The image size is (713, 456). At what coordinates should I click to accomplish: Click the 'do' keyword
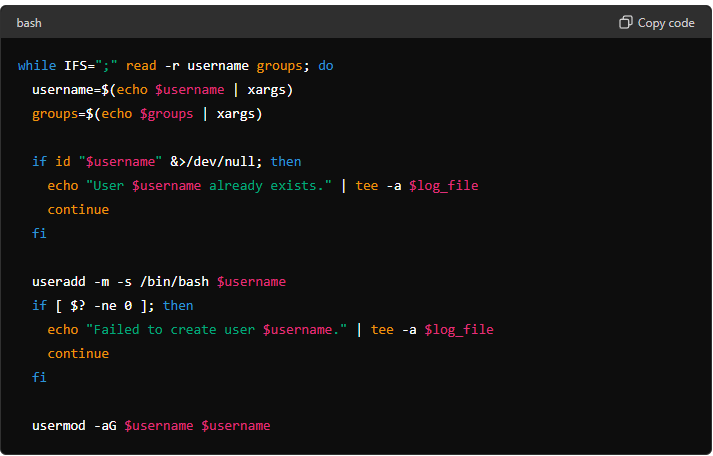(x=326, y=65)
